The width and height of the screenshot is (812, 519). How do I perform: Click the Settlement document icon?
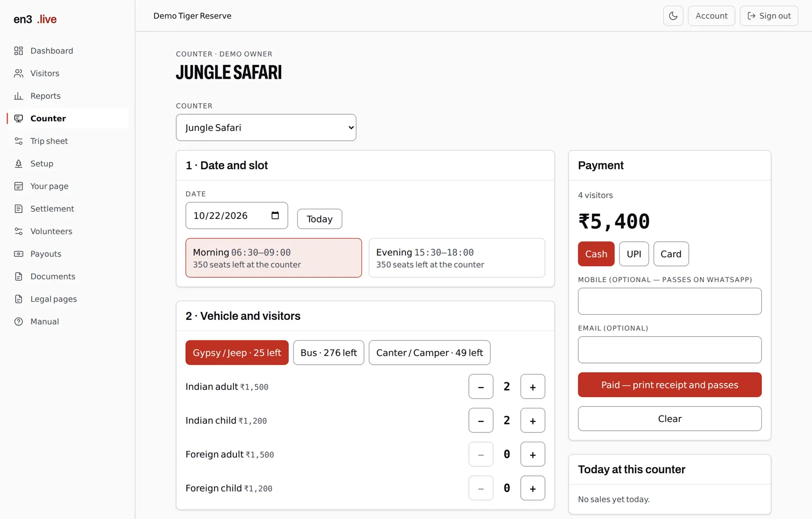19,209
